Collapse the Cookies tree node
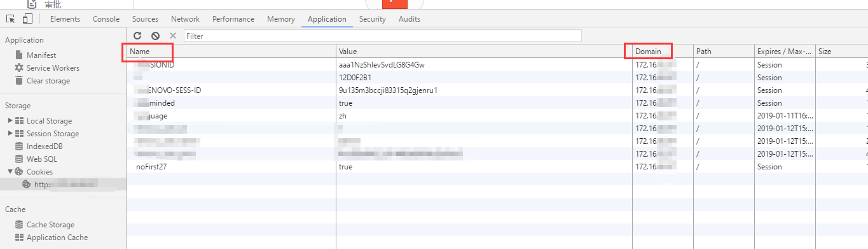This screenshot has width=868, height=249. click(10, 172)
